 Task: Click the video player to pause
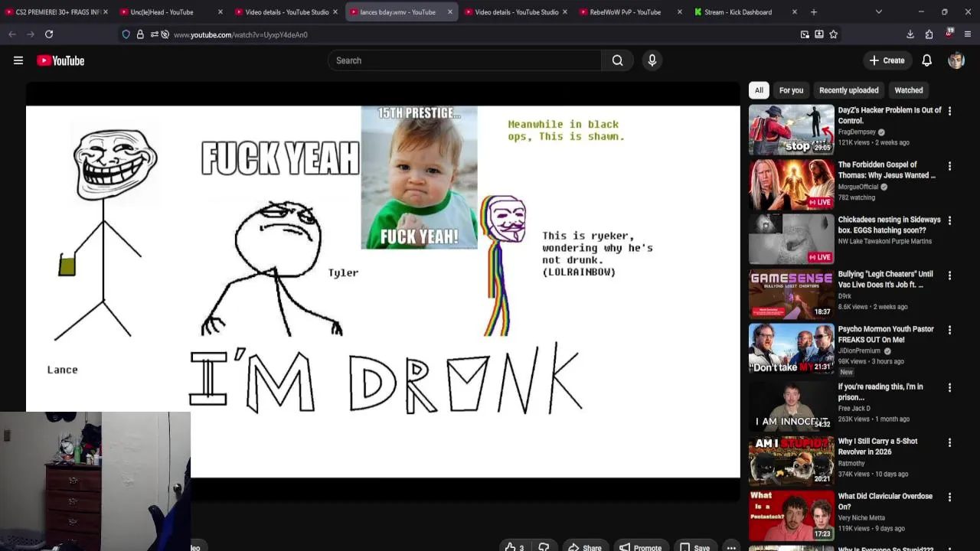(x=383, y=291)
